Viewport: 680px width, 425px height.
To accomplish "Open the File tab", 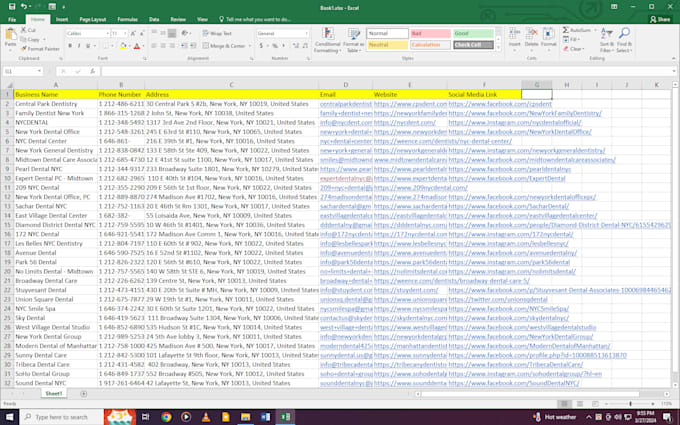I will (12, 20).
